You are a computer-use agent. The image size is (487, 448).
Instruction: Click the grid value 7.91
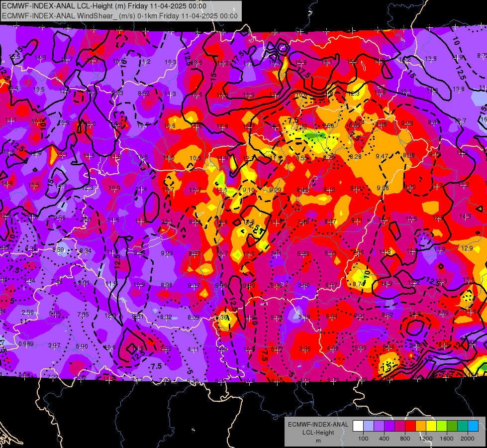pos(360,316)
